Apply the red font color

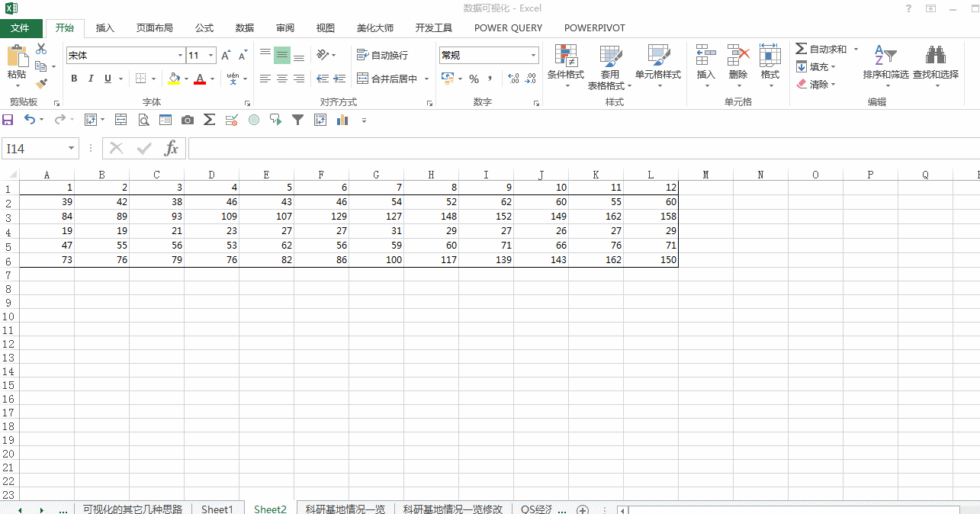(200, 79)
